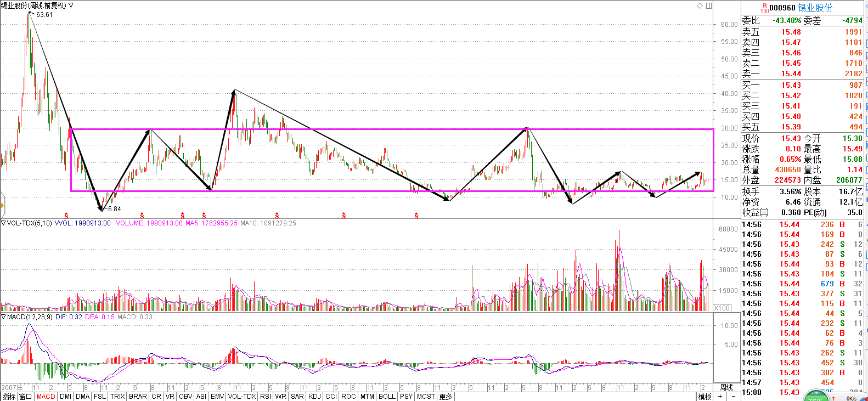Click the tick row with volume 679

[x=802, y=284]
